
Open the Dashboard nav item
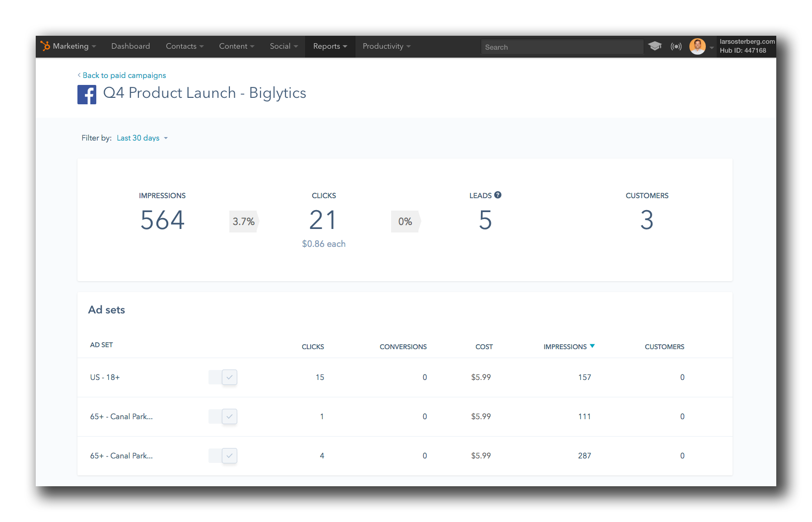[131, 46]
